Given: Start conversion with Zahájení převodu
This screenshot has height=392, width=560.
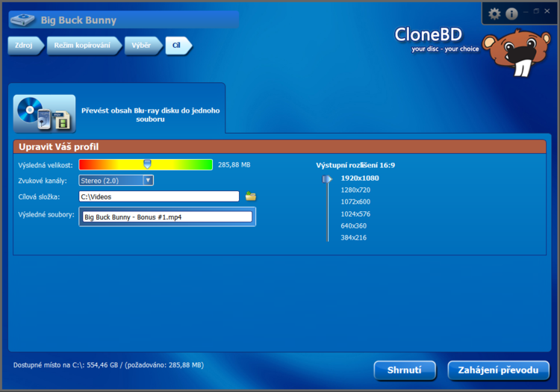Looking at the screenshot, I should pos(498,370).
